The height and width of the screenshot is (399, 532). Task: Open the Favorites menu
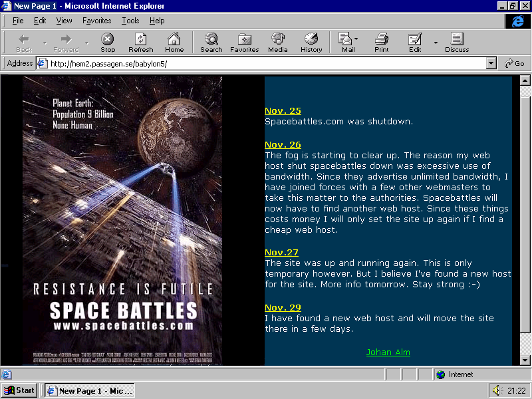(x=96, y=21)
